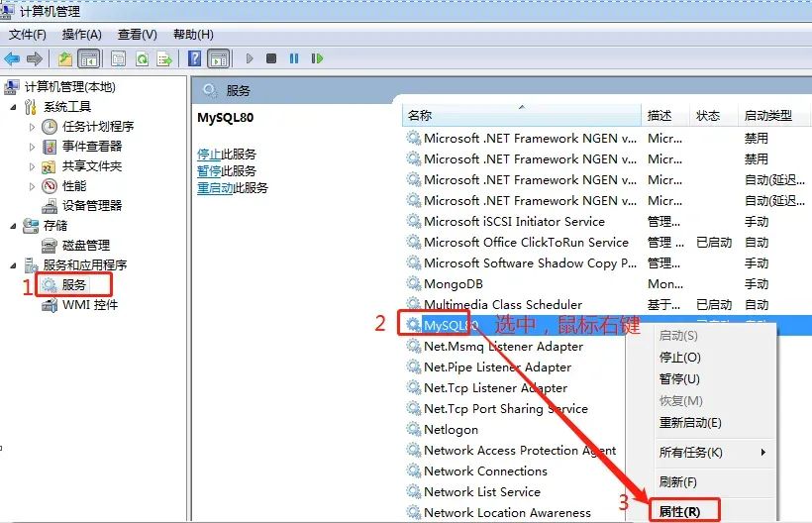Viewport: 812px width, 523px height.
Task: Click the Netlogon service gear icon
Action: pos(413,429)
